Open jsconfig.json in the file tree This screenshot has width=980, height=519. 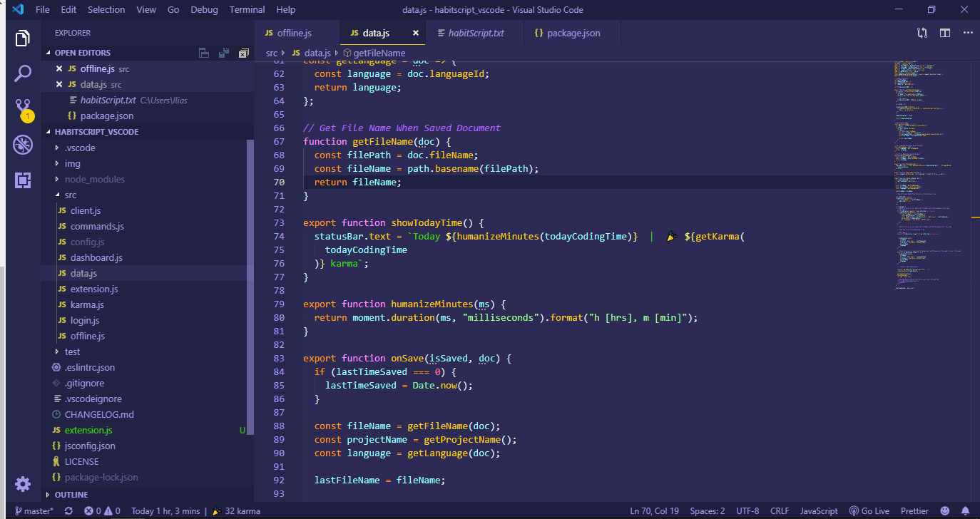pyautogui.click(x=90, y=446)
